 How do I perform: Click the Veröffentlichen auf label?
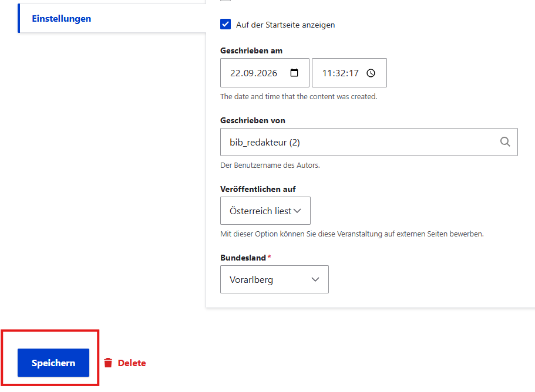point(258,189)
